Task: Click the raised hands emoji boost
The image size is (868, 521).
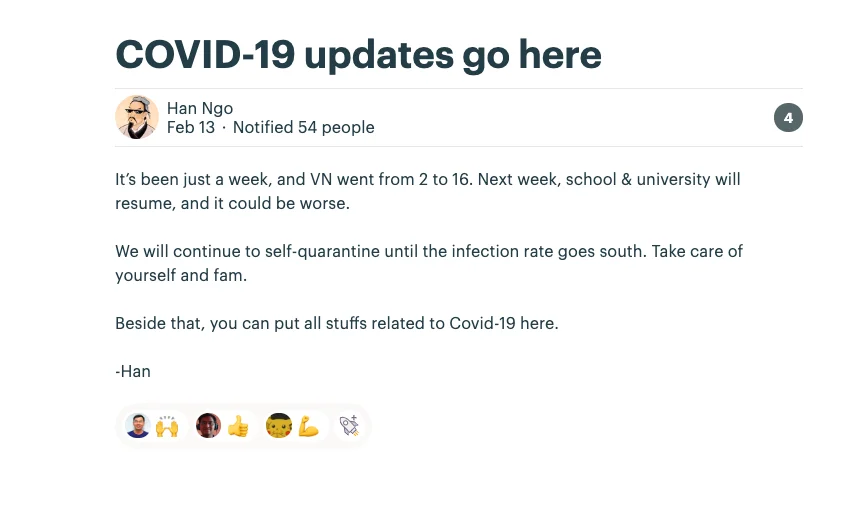Action: pyautogui.click(x=167, y=426)
